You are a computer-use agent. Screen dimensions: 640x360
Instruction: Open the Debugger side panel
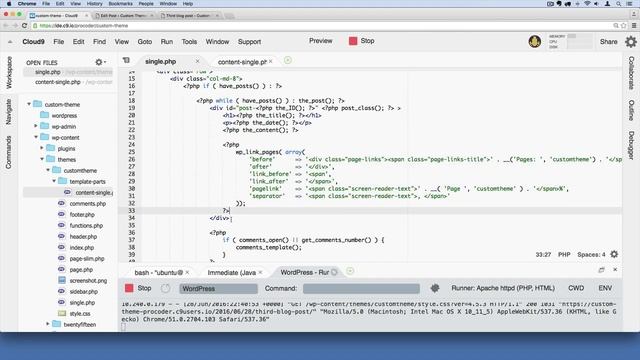click(631, 145)
